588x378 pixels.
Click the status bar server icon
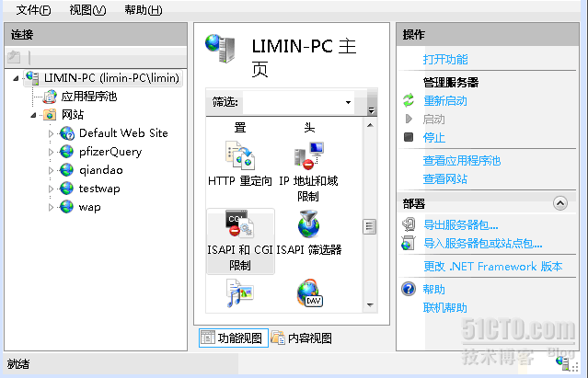562,362
